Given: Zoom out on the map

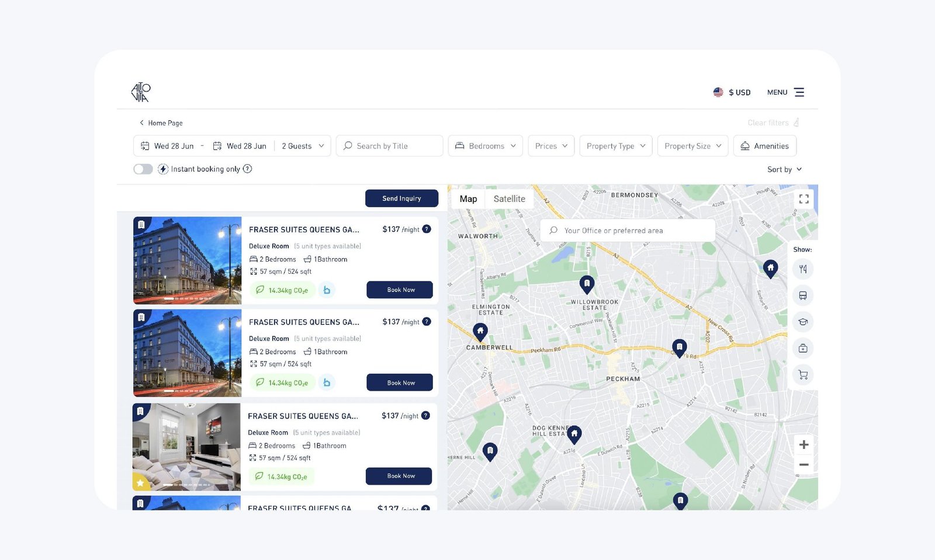Looking at the screenshot, I should point(804,465).
